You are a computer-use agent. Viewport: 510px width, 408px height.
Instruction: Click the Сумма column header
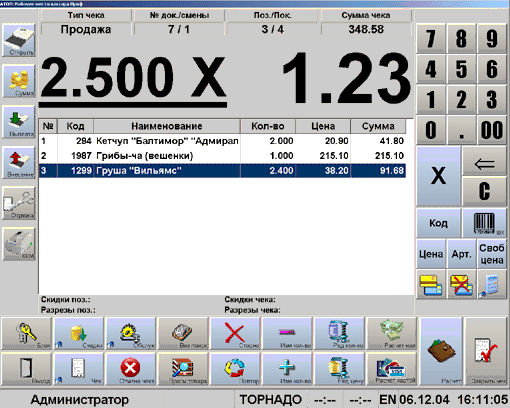378,126
